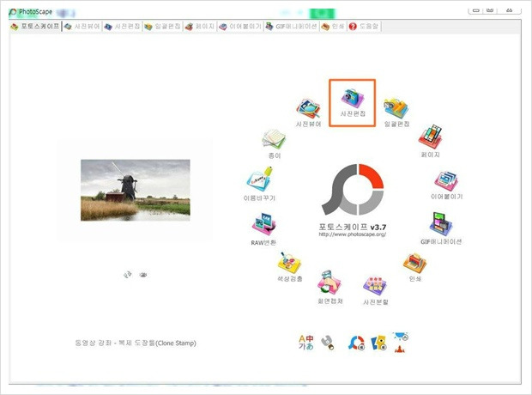Open the 사진분할 photo splitter icon

(x=375, y=291)
